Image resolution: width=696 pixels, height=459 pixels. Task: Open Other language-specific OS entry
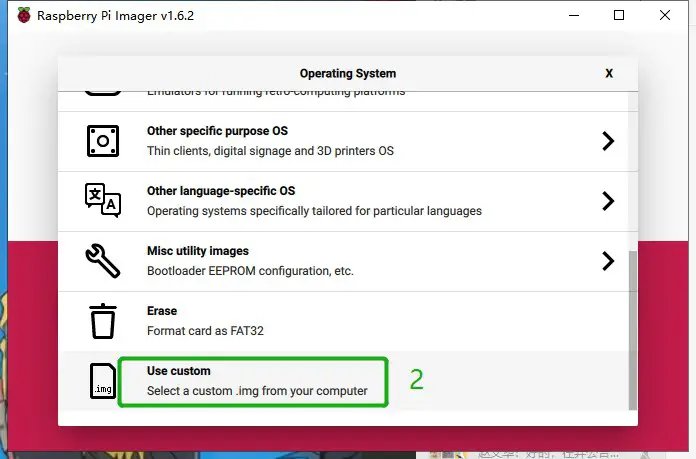click(344, 201)
